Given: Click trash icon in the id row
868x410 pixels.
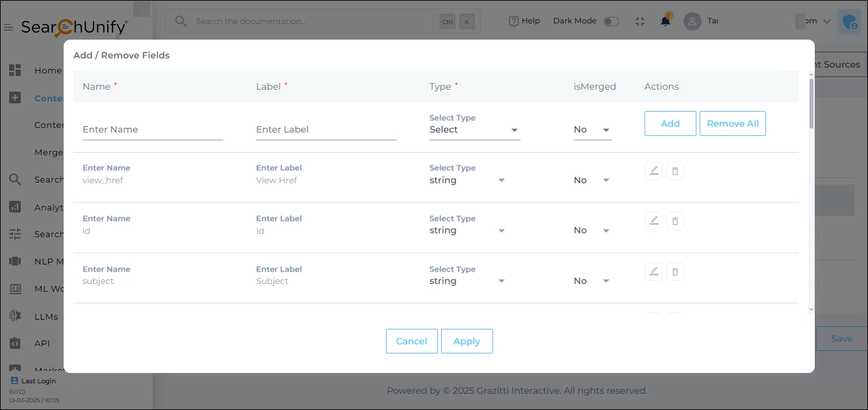Looking at the screenshot, I should click(x=675, y=222).
